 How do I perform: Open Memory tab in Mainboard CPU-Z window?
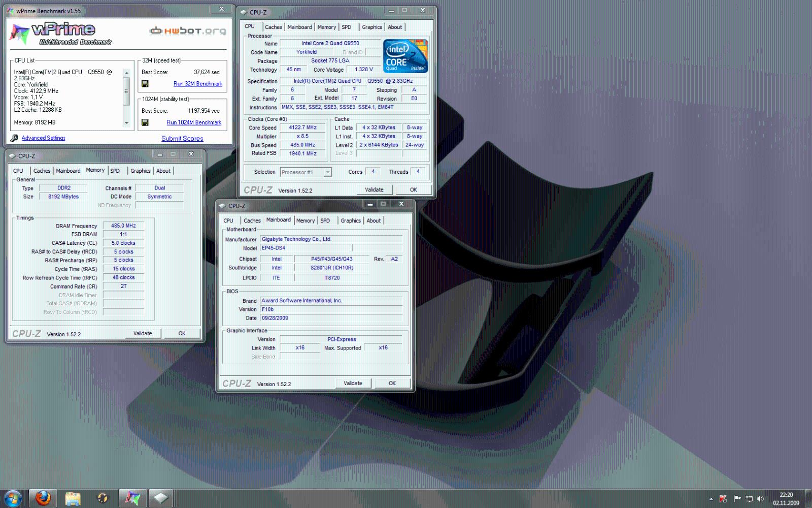[306, 221]
